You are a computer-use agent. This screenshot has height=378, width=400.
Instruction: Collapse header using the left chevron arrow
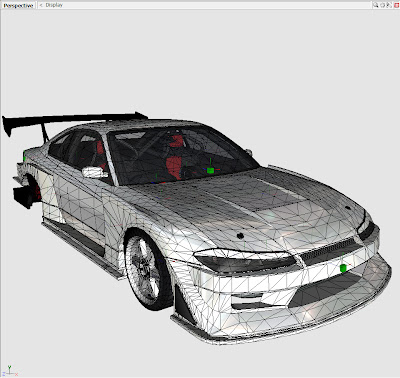click(x=41, y=5)
